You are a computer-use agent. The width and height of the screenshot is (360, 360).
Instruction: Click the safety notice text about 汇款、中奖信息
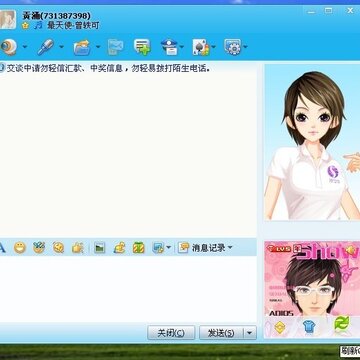click(108, 69)
